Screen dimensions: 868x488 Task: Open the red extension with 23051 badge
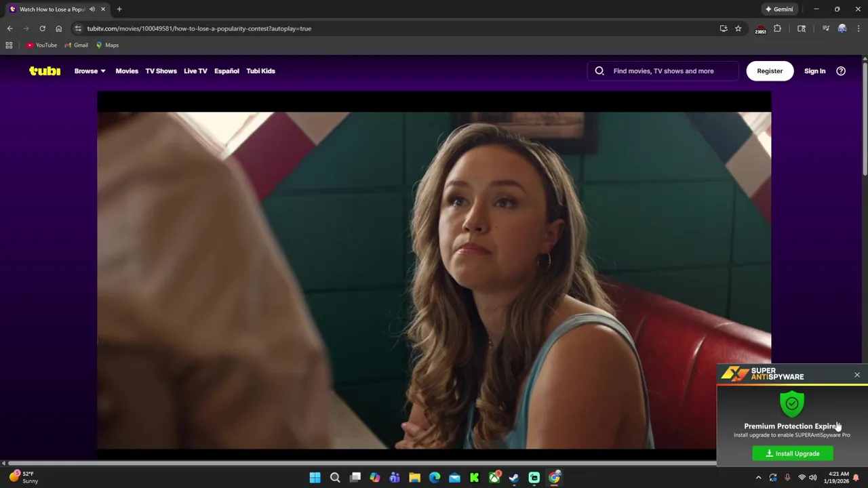(761, 29)
